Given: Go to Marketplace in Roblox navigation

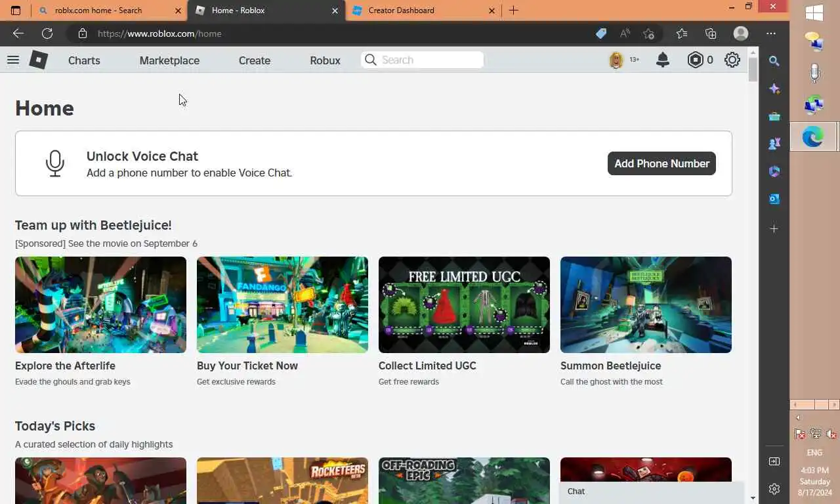Looking at the screenshot, I should click(169, 60).
